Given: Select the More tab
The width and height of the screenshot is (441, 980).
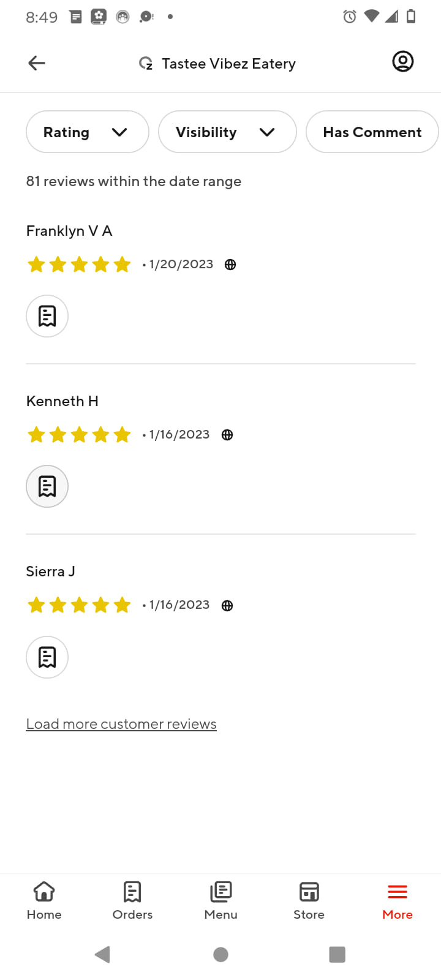Looking at the screenshot, I should coord(398,900).
